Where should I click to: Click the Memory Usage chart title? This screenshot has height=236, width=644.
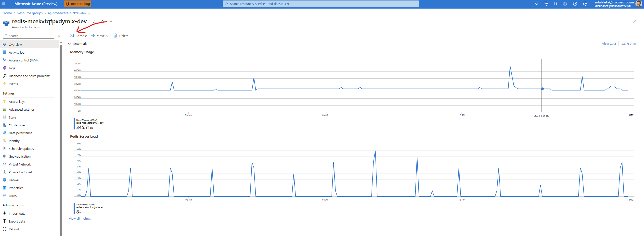[82, 52]
